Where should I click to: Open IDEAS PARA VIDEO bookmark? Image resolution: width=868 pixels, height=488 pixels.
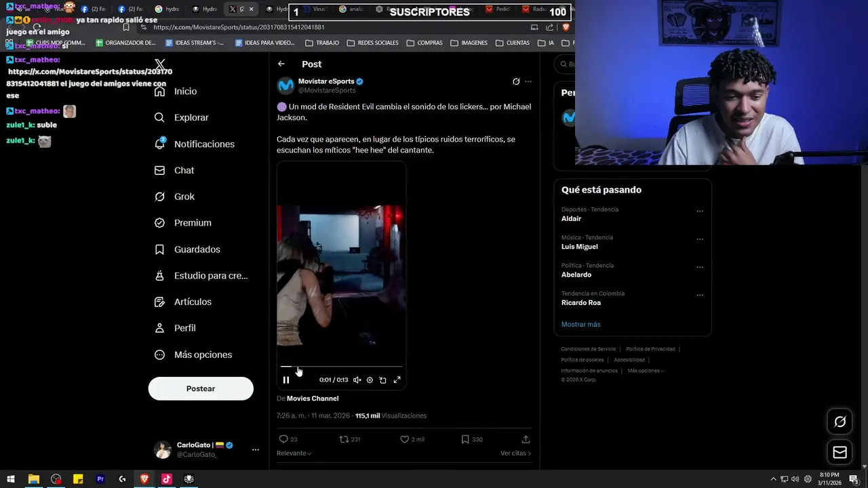264,43
